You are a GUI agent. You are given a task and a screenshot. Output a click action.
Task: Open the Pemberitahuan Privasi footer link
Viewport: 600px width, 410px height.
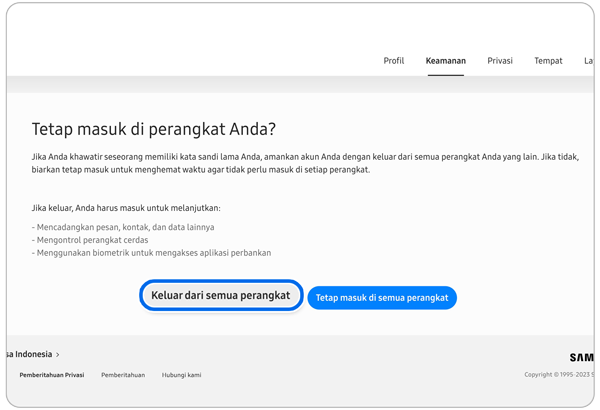[52, 375]
